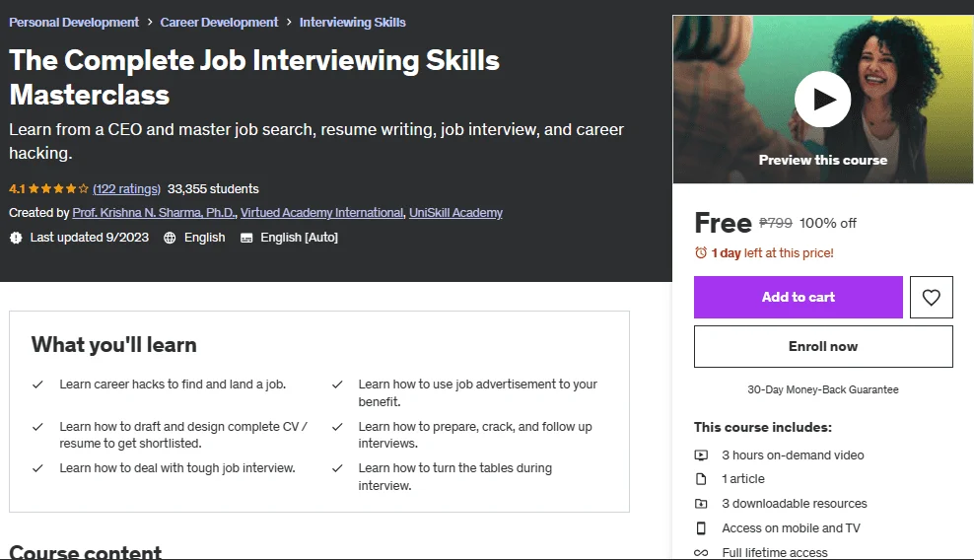The width and height of the screenshot is (974, 560).
Task: Visit Virtued Academy International instructor page
Action: (322, 213)
